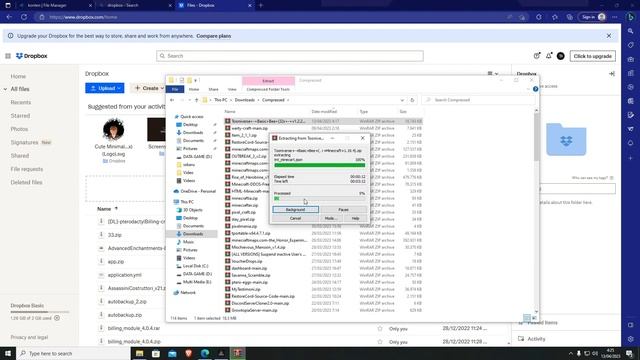Click Explorer back arrow

tap(172, 100)
